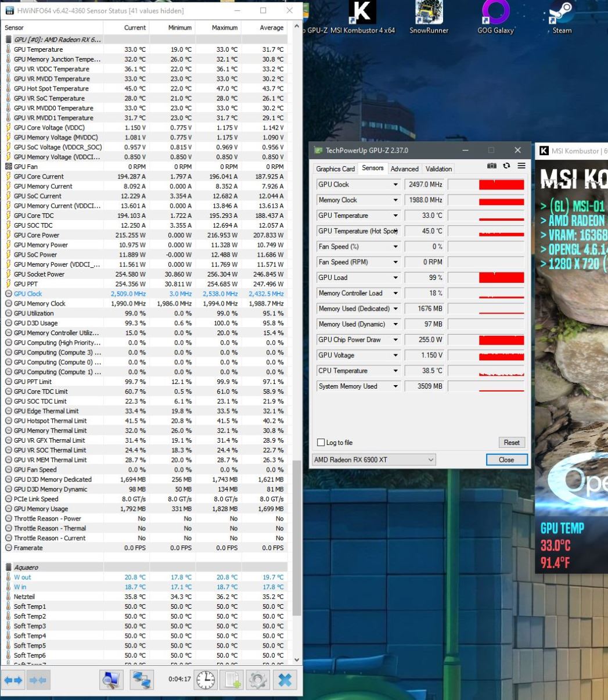Click the HWiNFO clock reset-timer icon
The width and height of the screenshot is (608, 700).
coord(206,680)
